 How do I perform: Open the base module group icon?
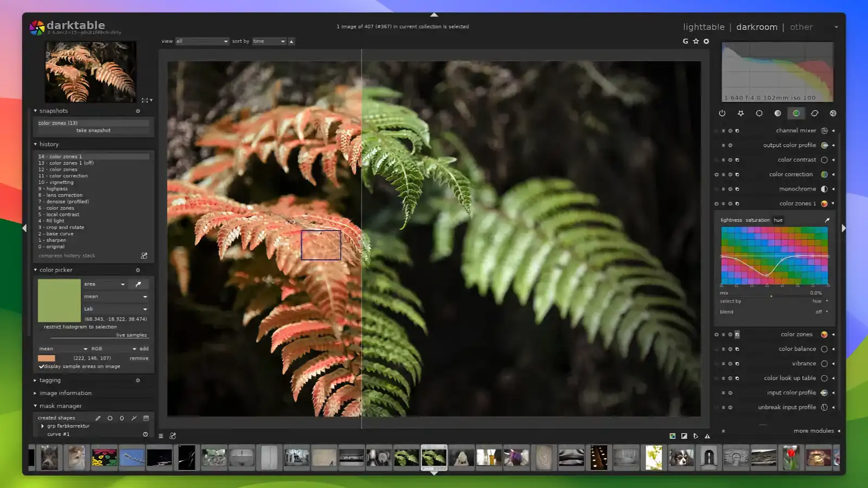click(759, 113)
